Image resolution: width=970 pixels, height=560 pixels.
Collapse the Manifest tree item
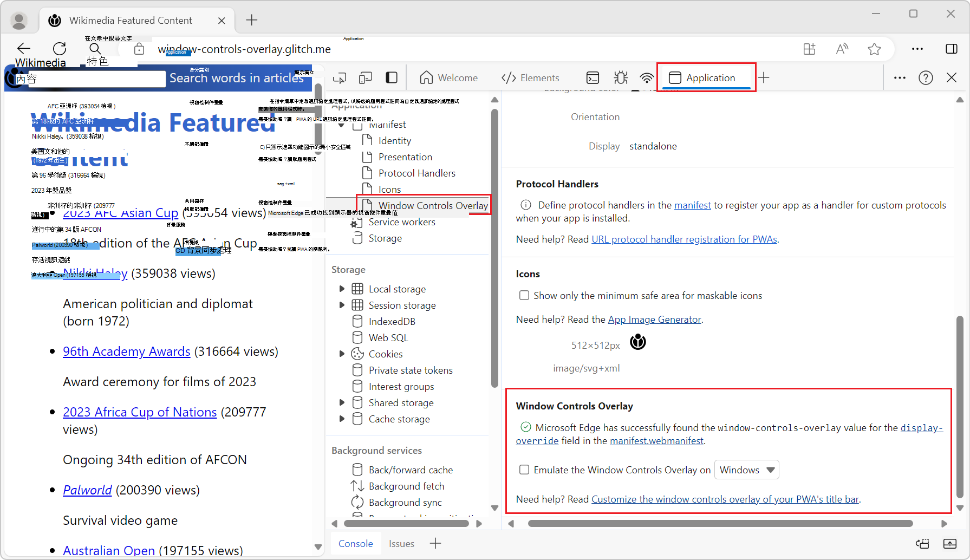(x=342, y=125)
